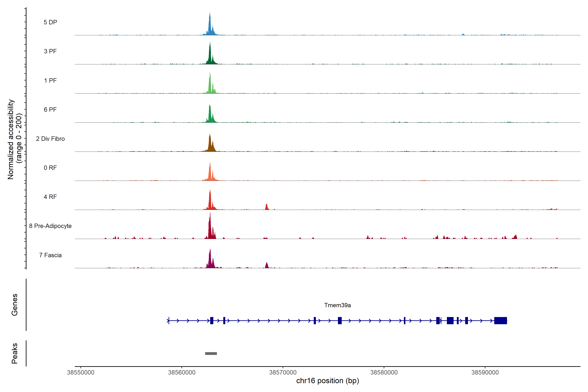Click the 3 PF track label
The image size is (588, 392).
(50, 51)
